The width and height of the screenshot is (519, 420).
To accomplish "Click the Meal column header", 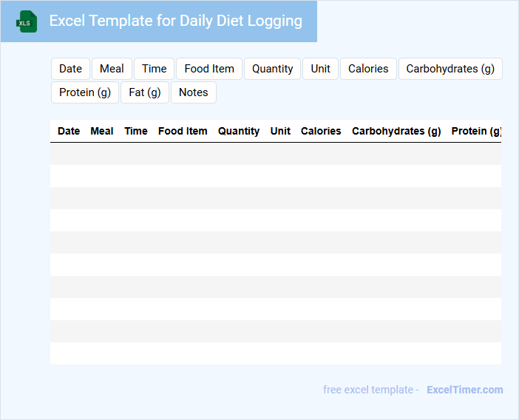I will (x=102, y=131).
